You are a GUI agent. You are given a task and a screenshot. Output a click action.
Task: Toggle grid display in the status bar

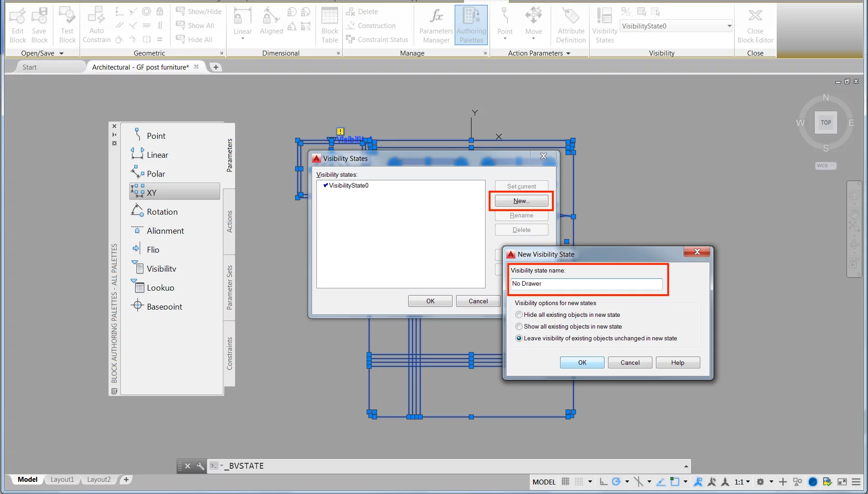pyautogui.click(x=565, y=482)
